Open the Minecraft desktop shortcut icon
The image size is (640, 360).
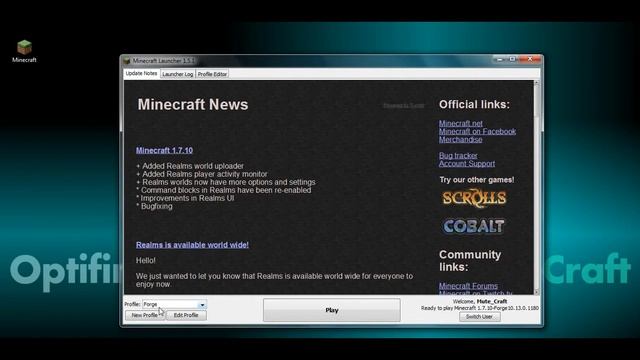[24, 51]
